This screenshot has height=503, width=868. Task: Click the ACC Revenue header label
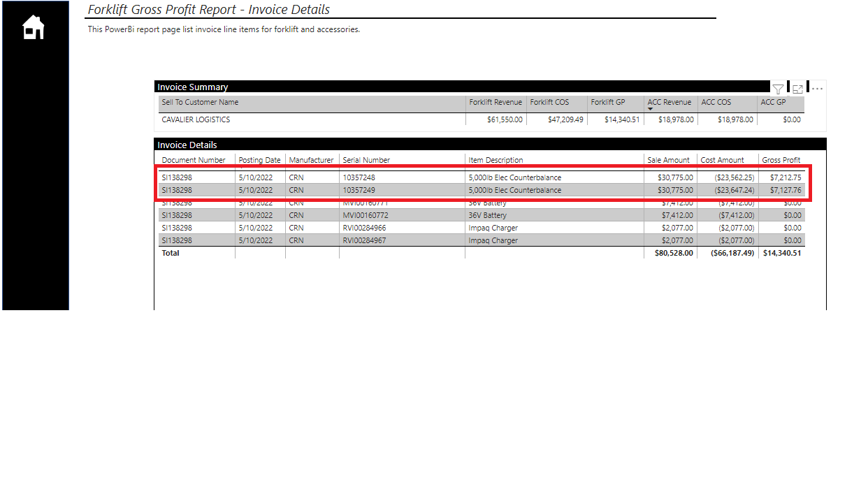(x=670, y=102)
